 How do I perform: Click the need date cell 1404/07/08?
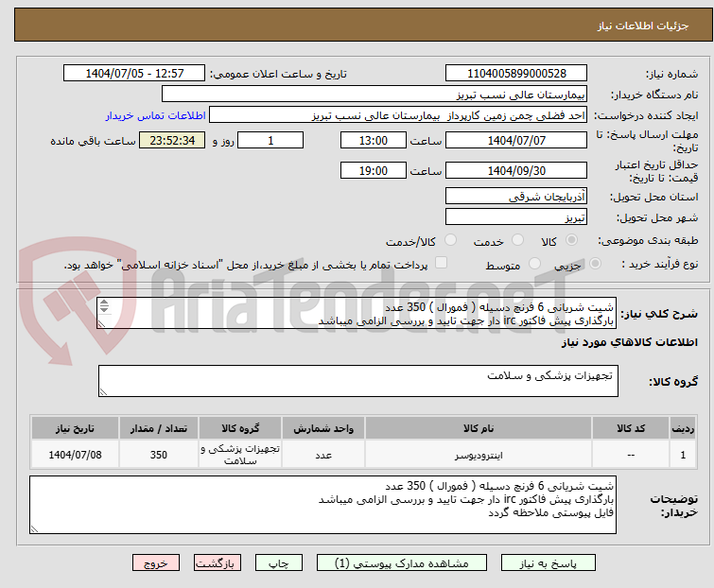(x=75, y=455)
